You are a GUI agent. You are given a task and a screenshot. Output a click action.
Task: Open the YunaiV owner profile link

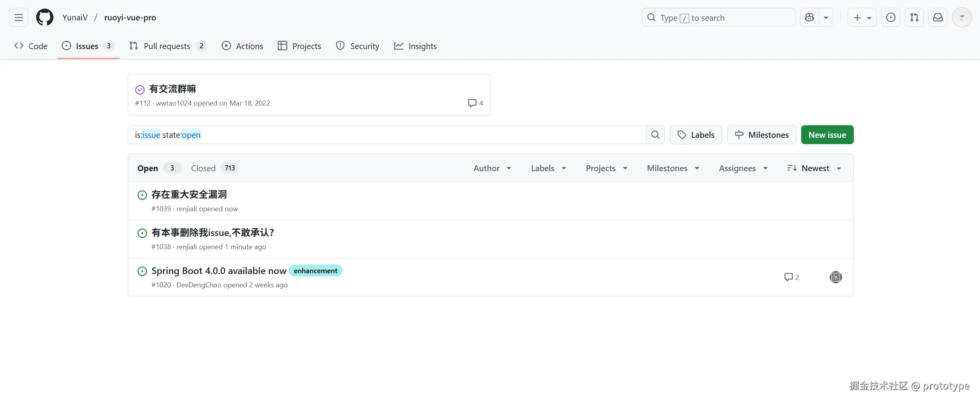tap(75, 18)
